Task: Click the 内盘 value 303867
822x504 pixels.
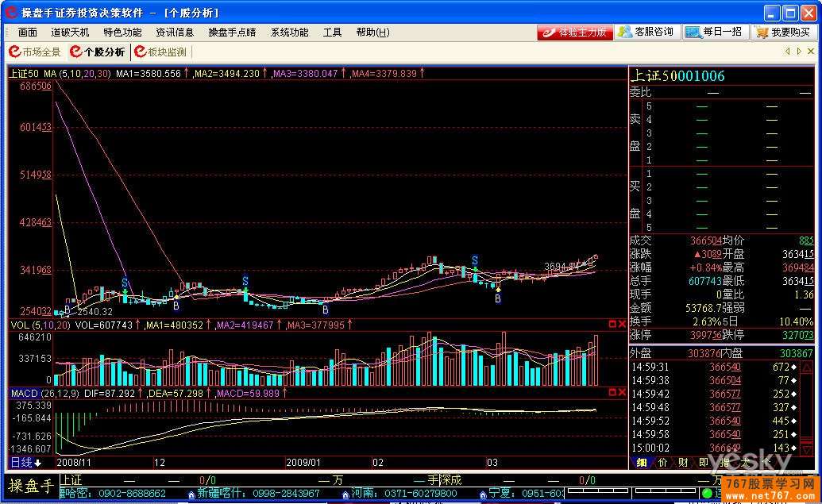Action: [797, 354]
